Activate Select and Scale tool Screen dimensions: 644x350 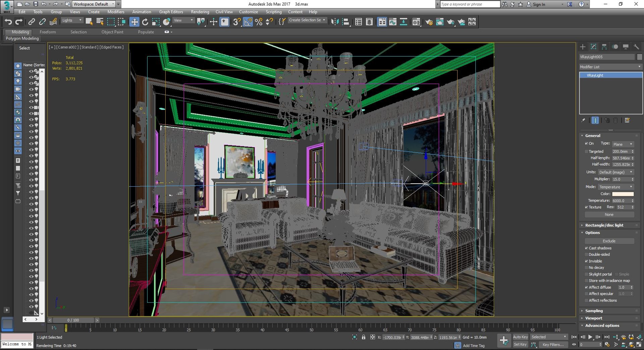click(x=156, y=22)
